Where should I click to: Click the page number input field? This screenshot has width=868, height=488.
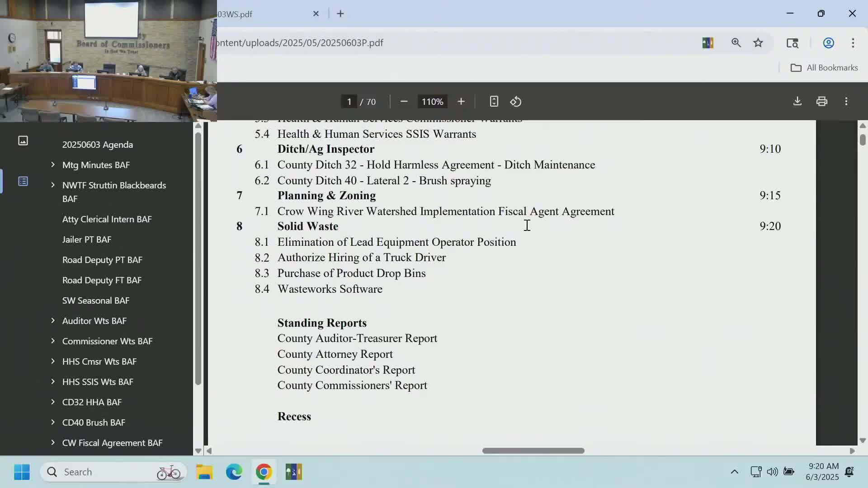[x=349, y=102]
